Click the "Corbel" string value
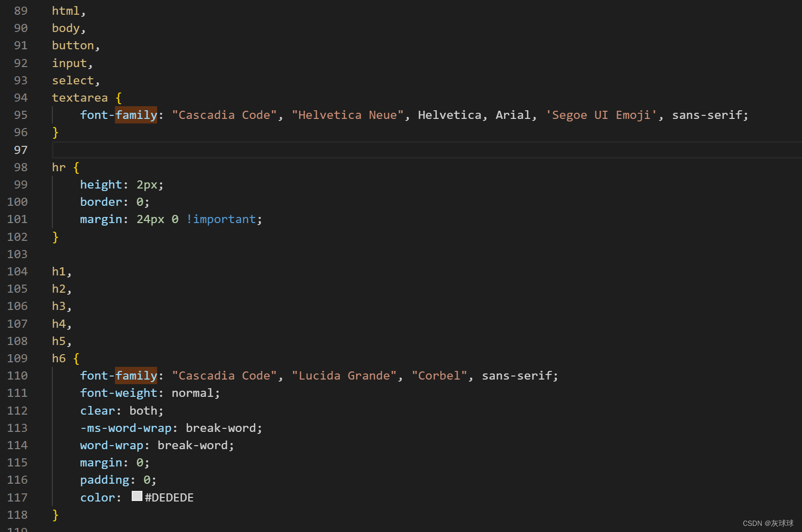Image resolution: width=802 pixels, height=532 pixels. [439, 375]
